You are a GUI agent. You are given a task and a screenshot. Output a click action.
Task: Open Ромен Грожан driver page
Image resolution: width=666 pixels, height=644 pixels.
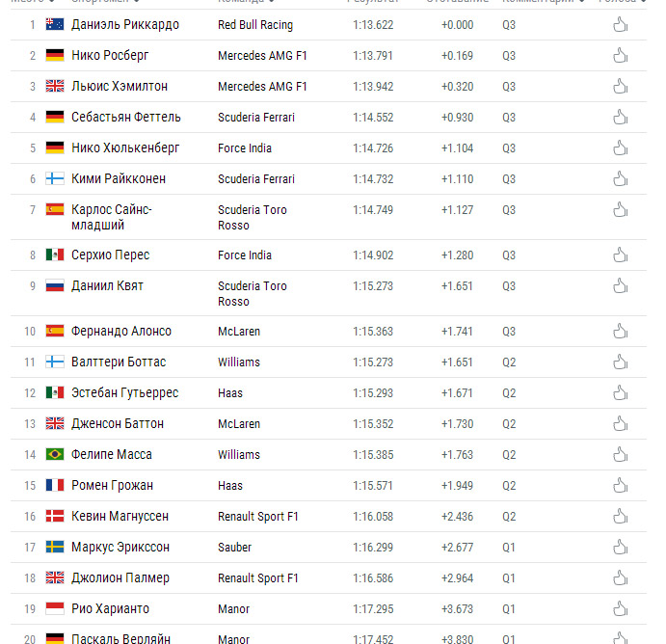(112, 485)
